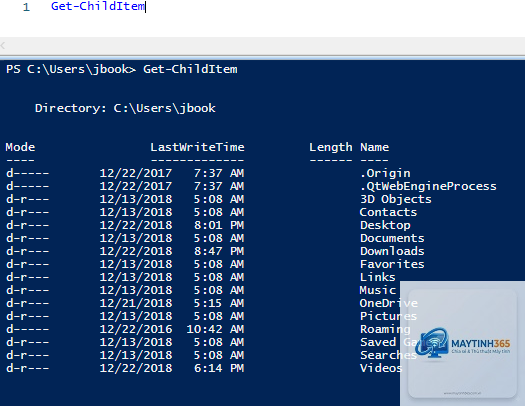Click the 8:01 PM time in Desktop row
Image resolution: width=525 pixels, height=406 pixels.
[219, 225]
